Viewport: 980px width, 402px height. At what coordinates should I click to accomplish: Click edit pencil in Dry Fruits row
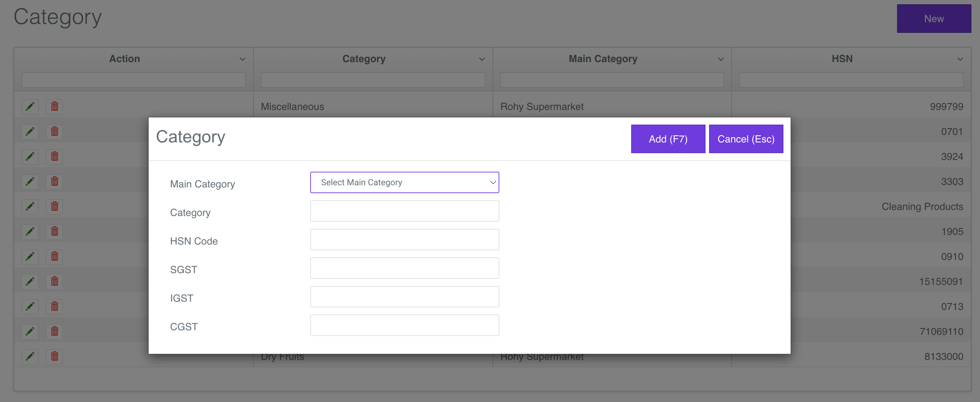(x=30, y=356)
